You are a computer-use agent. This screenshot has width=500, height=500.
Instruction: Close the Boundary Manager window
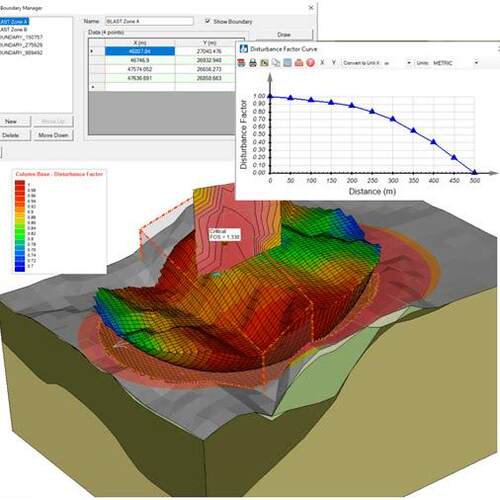[x=311, y=7]
